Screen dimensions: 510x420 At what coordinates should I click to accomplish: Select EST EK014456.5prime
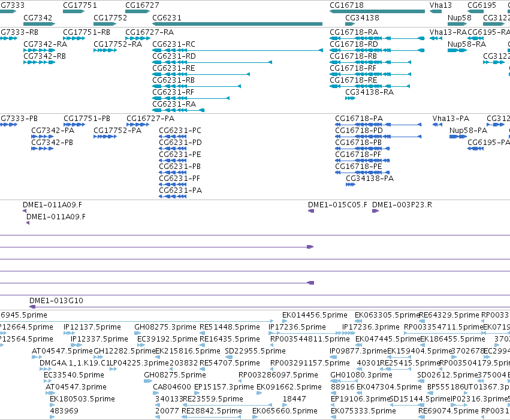coord(315,315)
